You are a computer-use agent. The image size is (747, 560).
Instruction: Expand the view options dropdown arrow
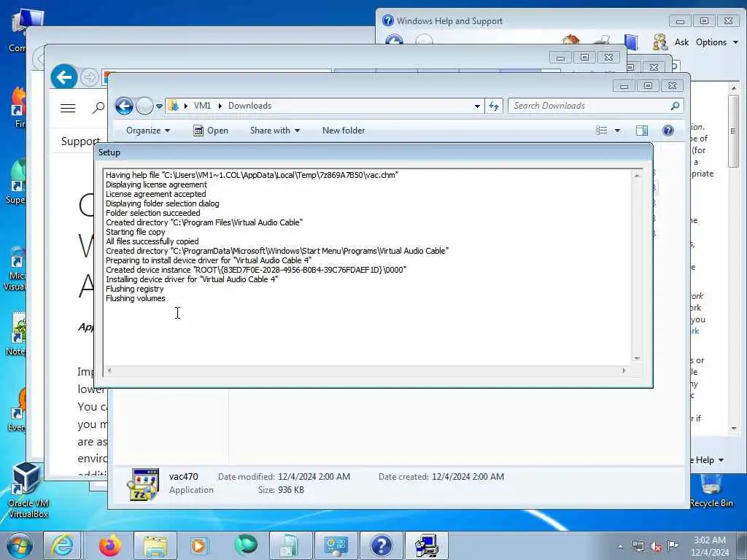coord(617,131)
